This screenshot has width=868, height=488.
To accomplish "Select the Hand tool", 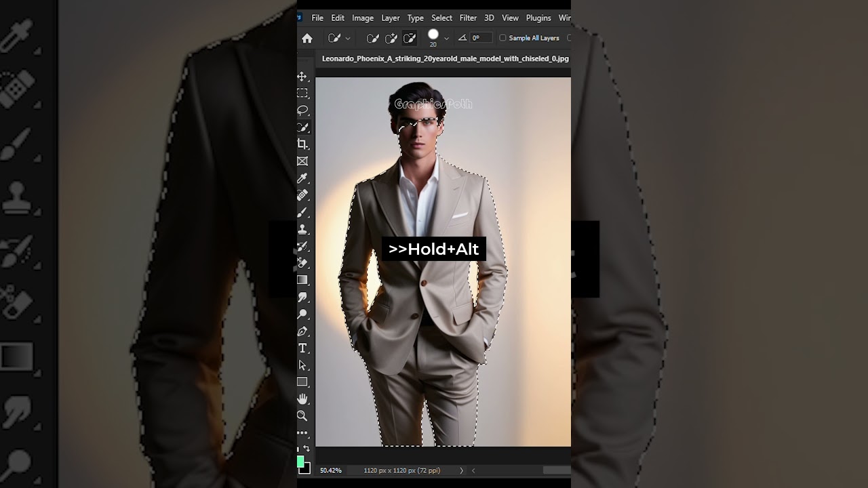I will [302, 399].
